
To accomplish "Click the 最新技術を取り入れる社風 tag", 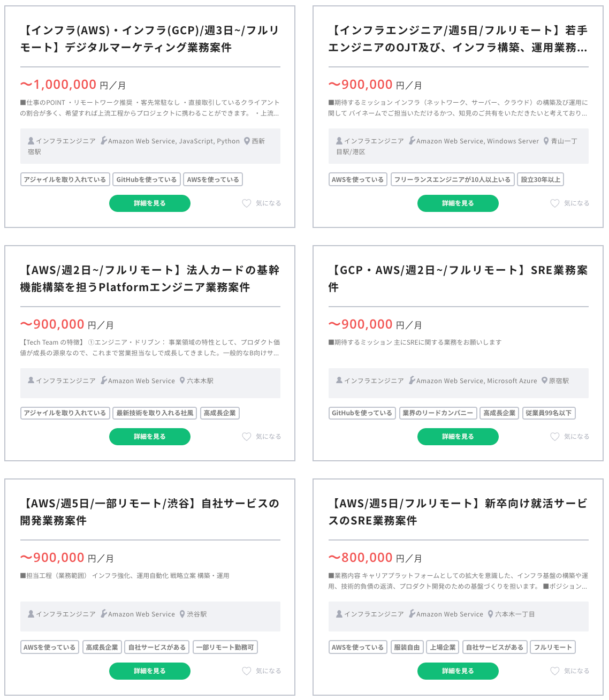I will tap(155, 413).
